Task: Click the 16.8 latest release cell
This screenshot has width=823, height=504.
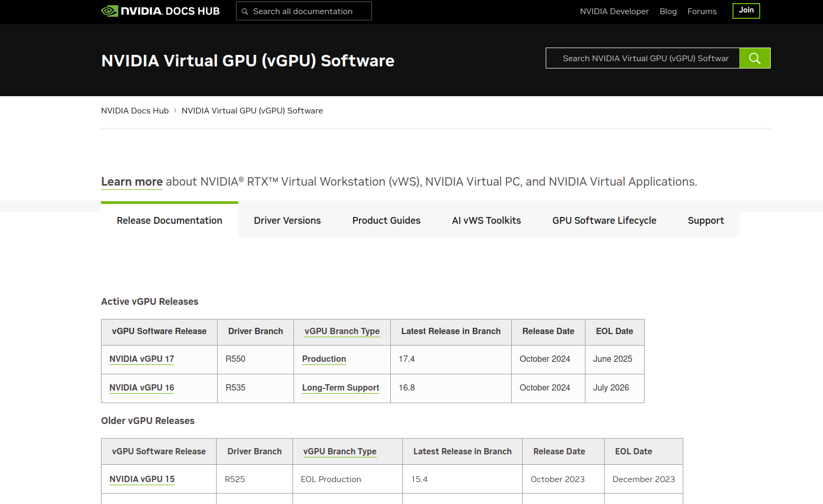Action: click(451, 388)
